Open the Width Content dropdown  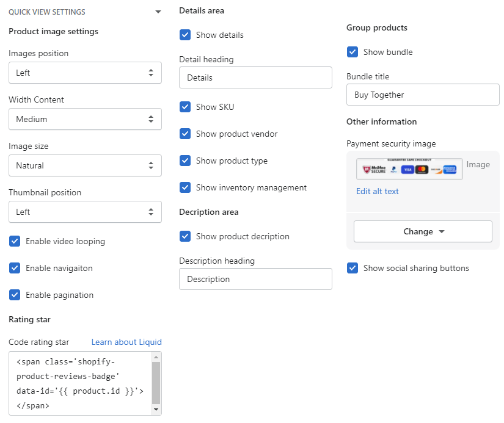click(85, 119)
